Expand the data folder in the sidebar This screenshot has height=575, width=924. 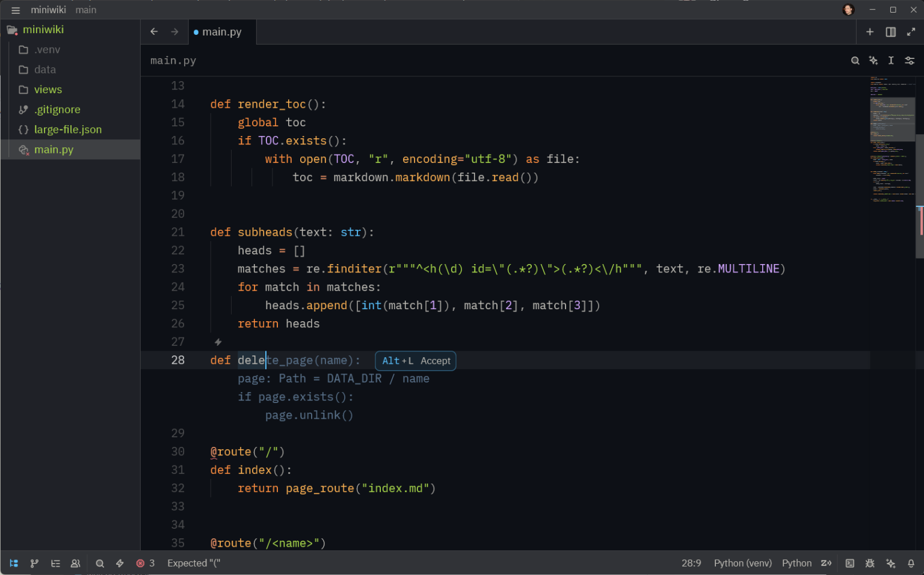45,69
